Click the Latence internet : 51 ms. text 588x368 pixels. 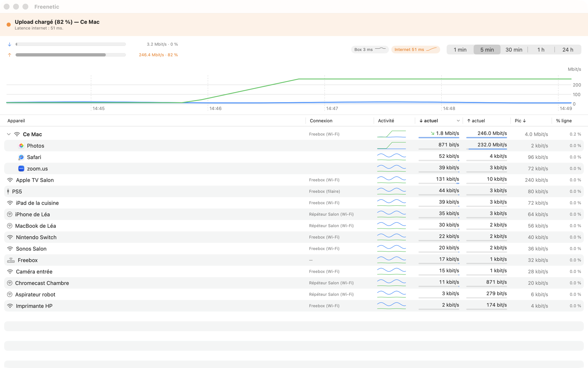point(39,28)
